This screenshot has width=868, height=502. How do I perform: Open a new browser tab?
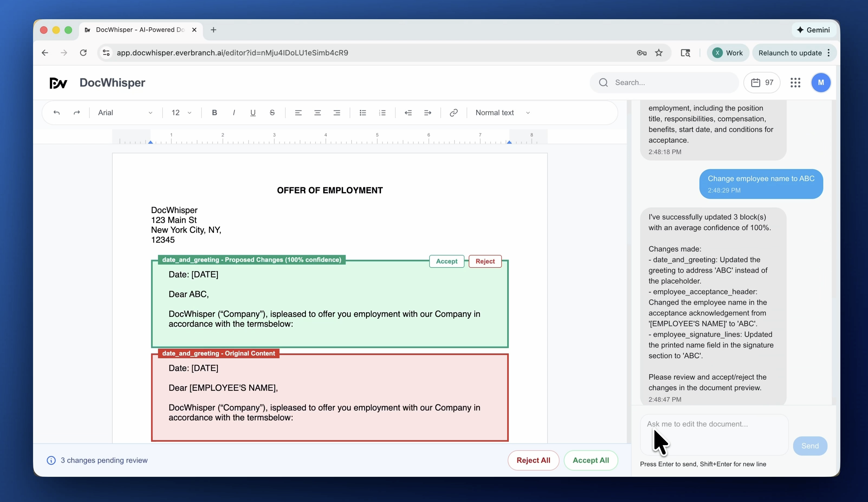213,30
